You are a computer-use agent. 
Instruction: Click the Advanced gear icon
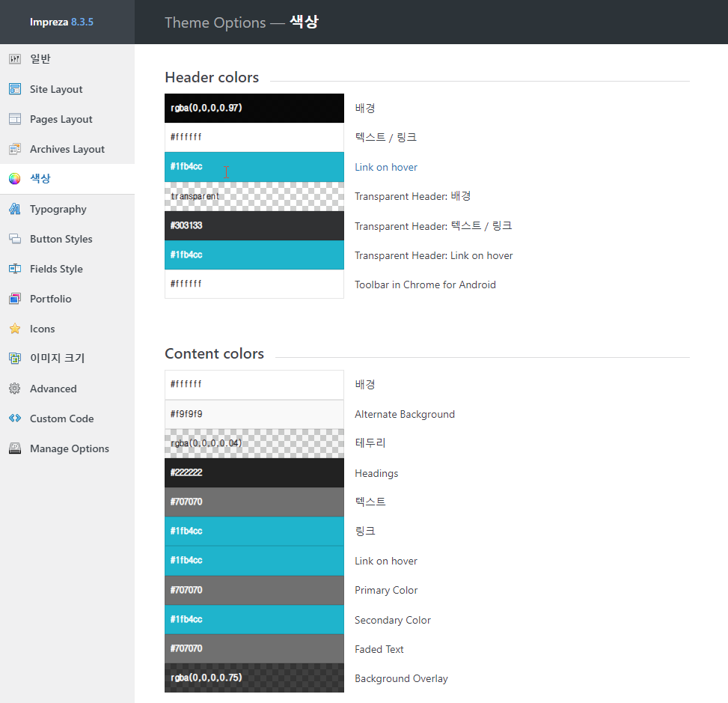[x=15, y=389]
